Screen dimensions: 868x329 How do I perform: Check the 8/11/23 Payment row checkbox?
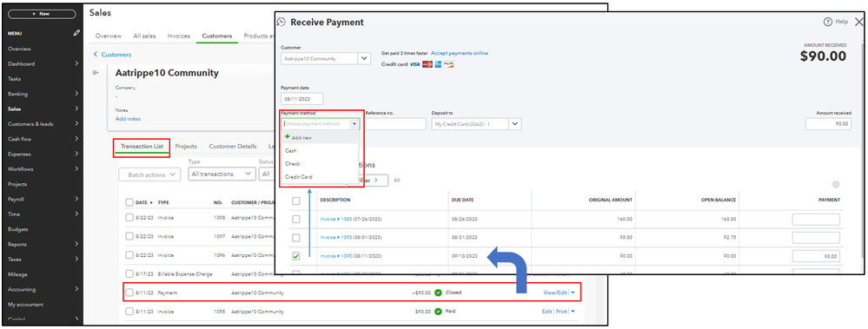[x=129, y=293]
